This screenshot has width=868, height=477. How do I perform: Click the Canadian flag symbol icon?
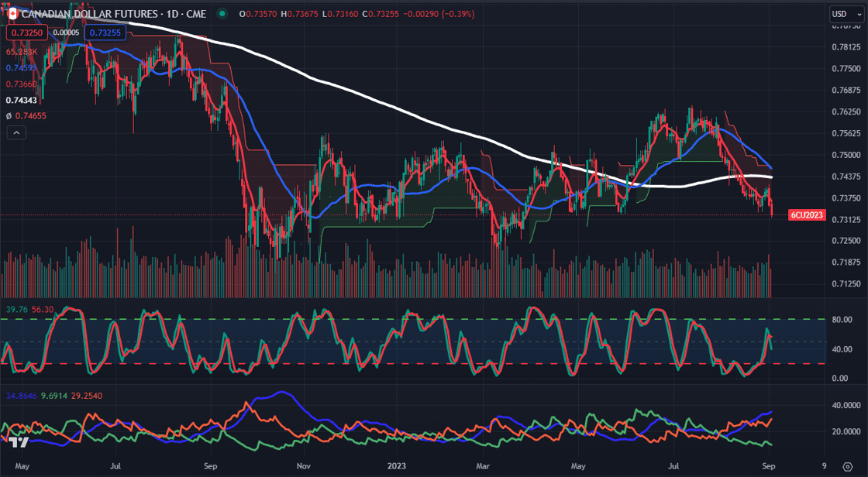[x=12, y=14]
